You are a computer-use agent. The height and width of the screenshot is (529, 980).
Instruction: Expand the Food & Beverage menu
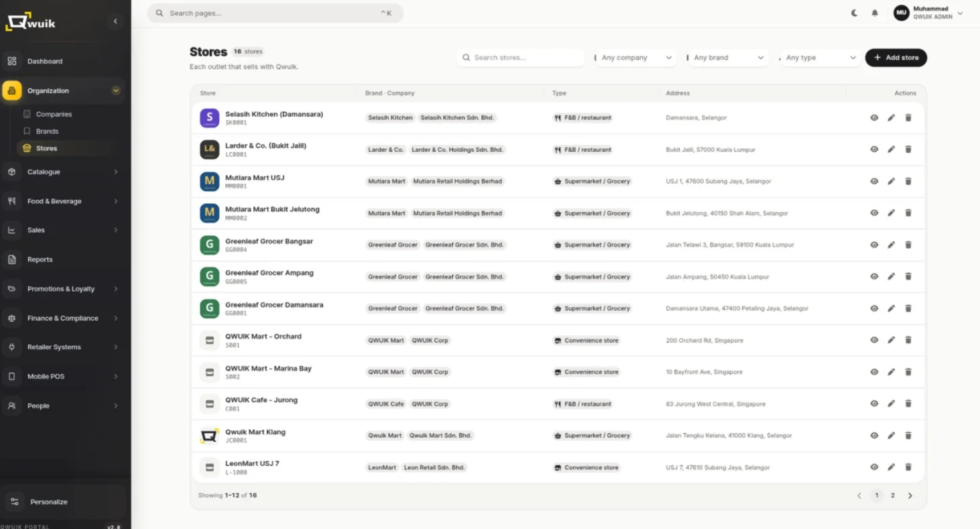[64, 201]
